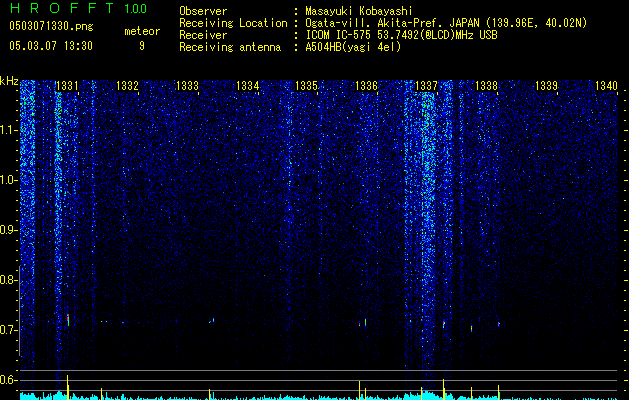
Task: Click the red echo at 1338
Action: point(499,324)
